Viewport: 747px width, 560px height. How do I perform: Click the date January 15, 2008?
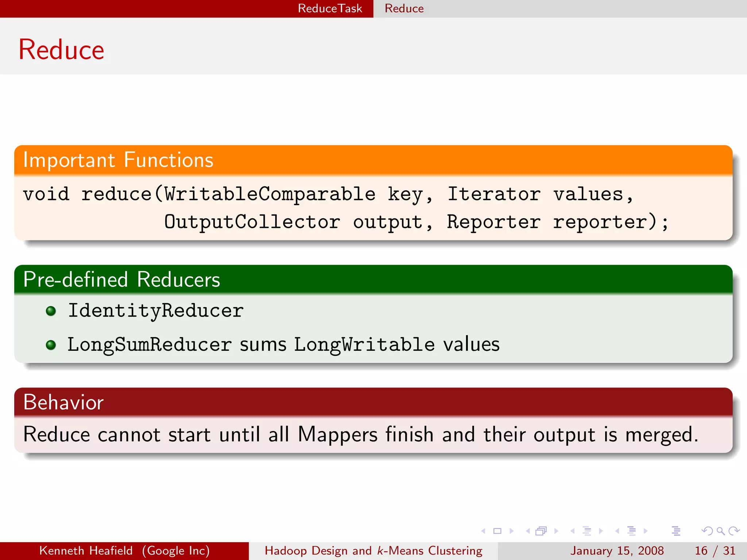coord(617,551)
